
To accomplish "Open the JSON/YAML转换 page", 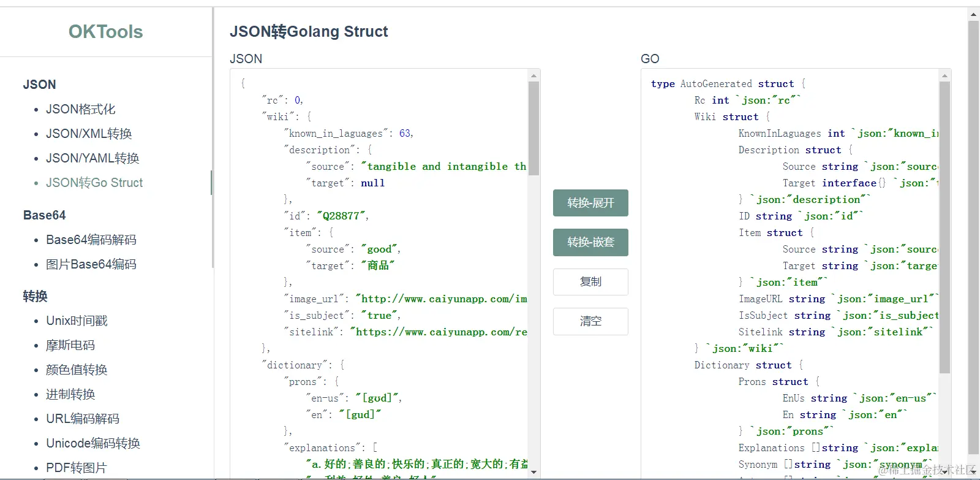I will (x=92, y=158).
